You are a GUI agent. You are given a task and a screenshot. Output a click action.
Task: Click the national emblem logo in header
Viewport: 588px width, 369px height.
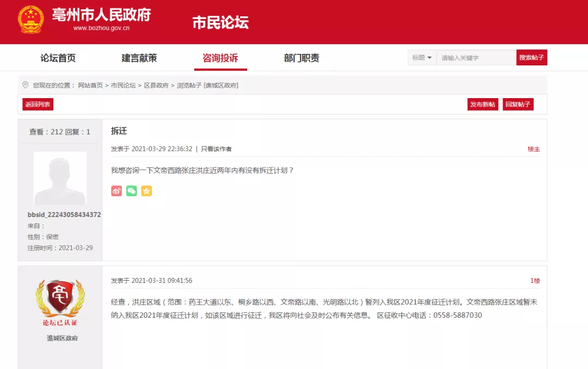[x=30, y=20]
